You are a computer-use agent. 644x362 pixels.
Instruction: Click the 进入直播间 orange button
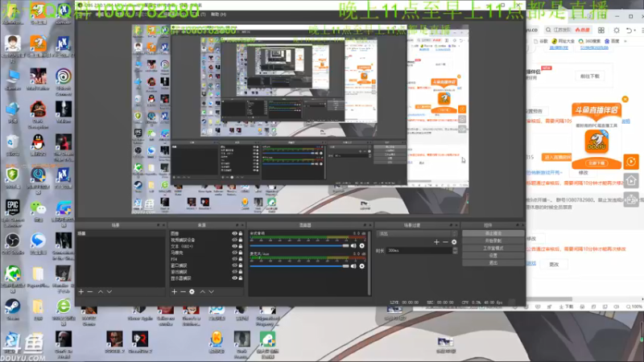[x=556, y=157]
